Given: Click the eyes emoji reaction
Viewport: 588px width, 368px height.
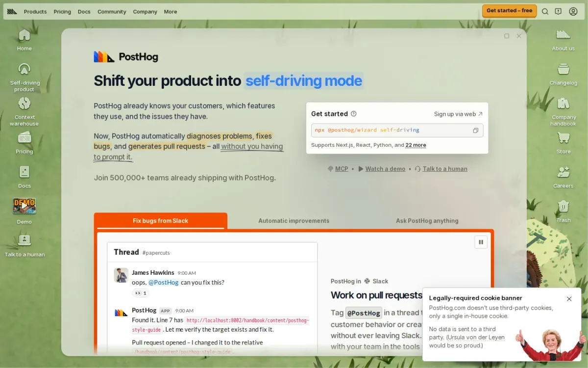Looking at the screenshot, I should pos(140,293).
